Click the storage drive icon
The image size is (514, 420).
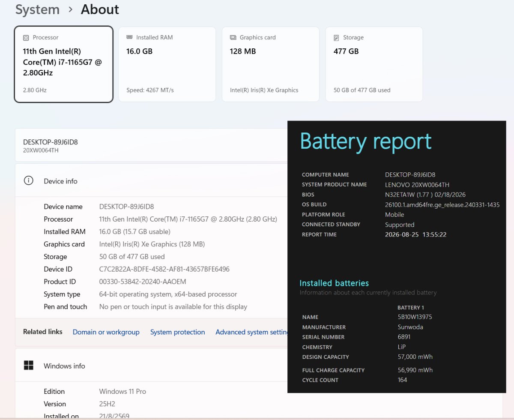[336, 38]
